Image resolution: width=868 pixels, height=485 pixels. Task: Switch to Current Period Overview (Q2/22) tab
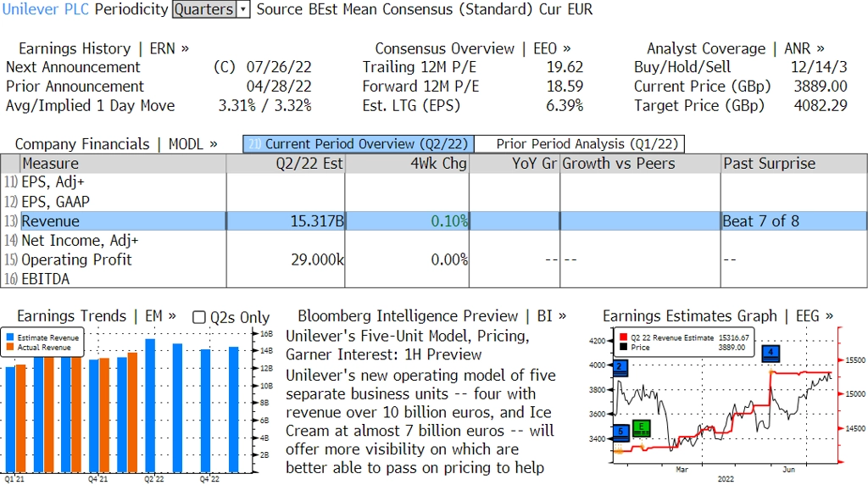point(359,144)
